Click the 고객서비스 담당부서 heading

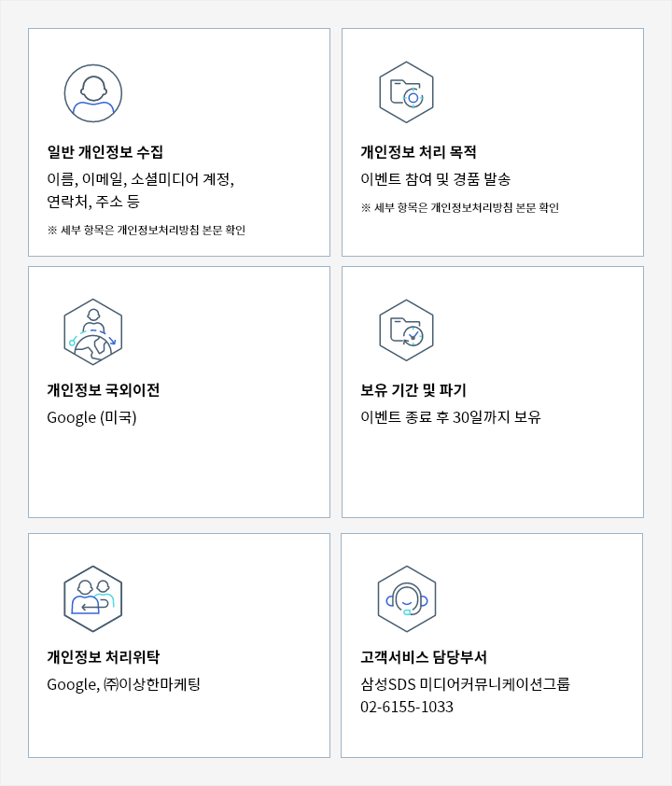424,656
